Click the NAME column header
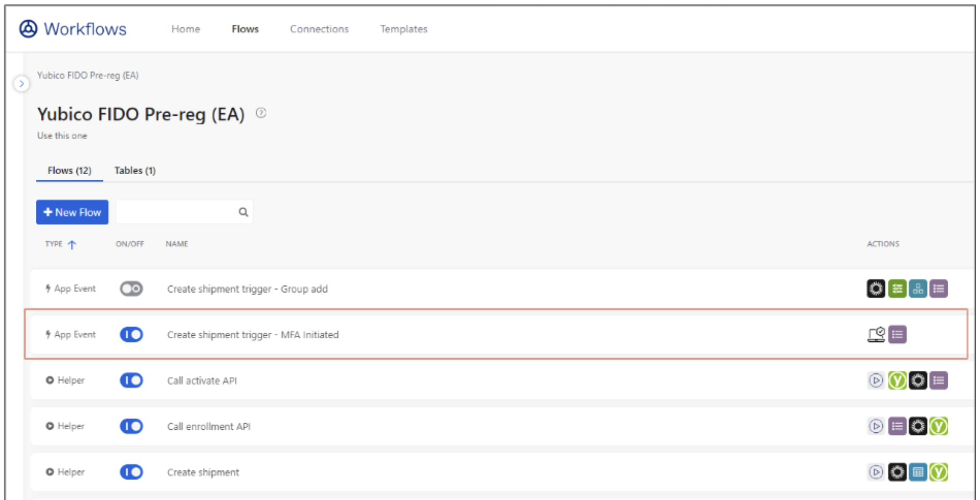The height and width of the screenshot is (500, 980). pos(177,244)
